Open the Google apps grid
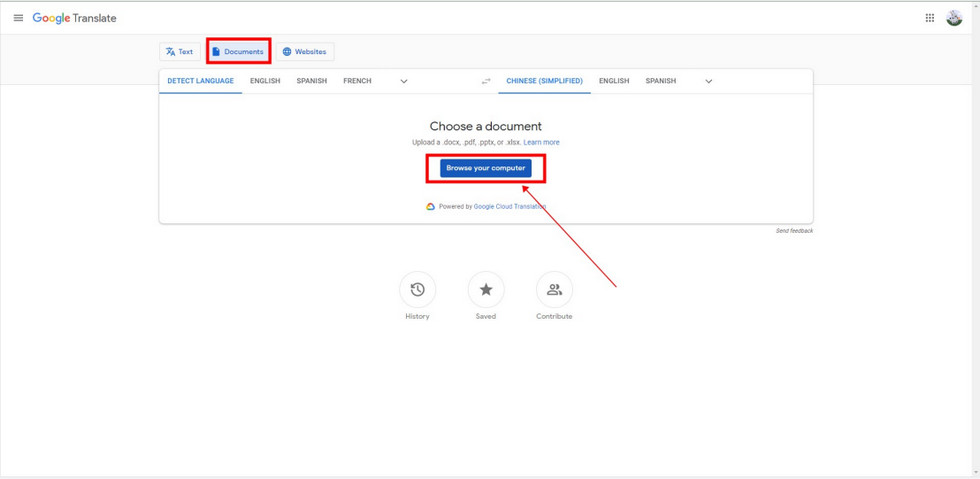 929,18
